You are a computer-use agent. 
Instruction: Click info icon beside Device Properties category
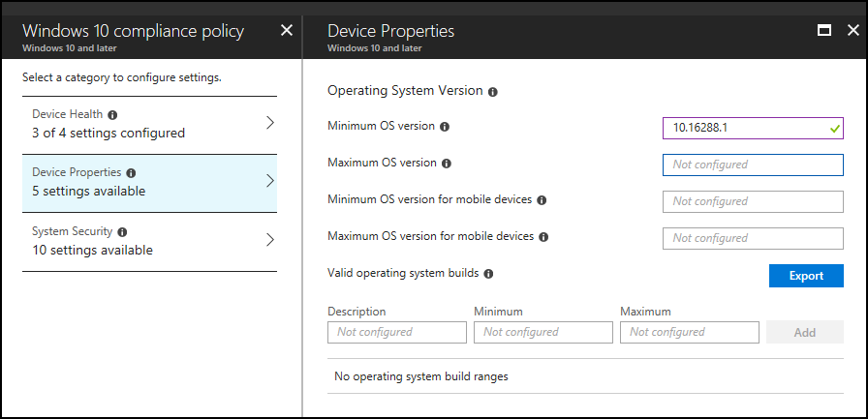131,173
